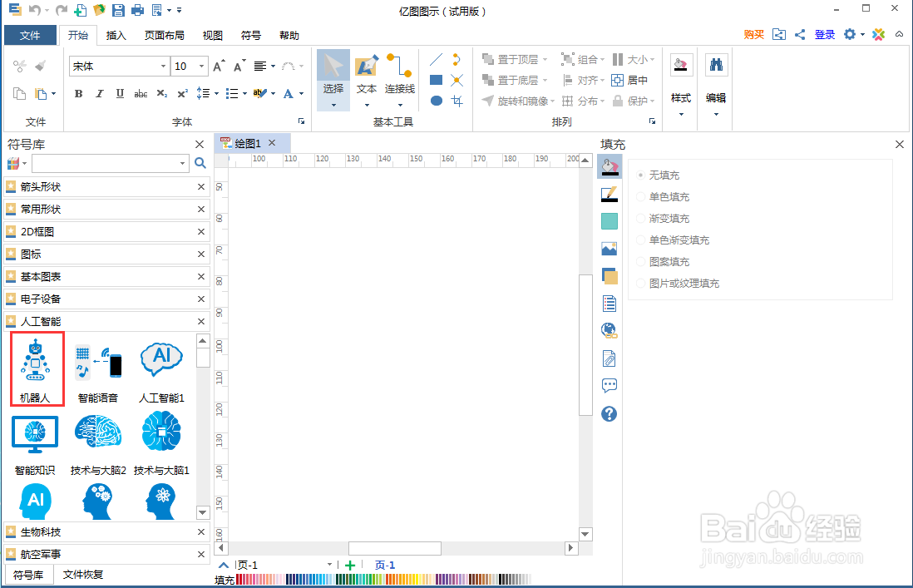Open the font name 宋体 dropdown
This screenshot has height=588, width=913.
[x=163, y=67]
